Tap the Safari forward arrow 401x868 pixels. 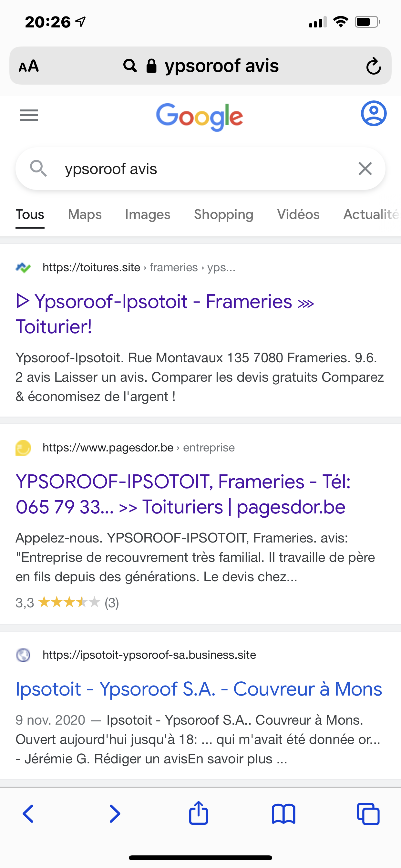115,814
